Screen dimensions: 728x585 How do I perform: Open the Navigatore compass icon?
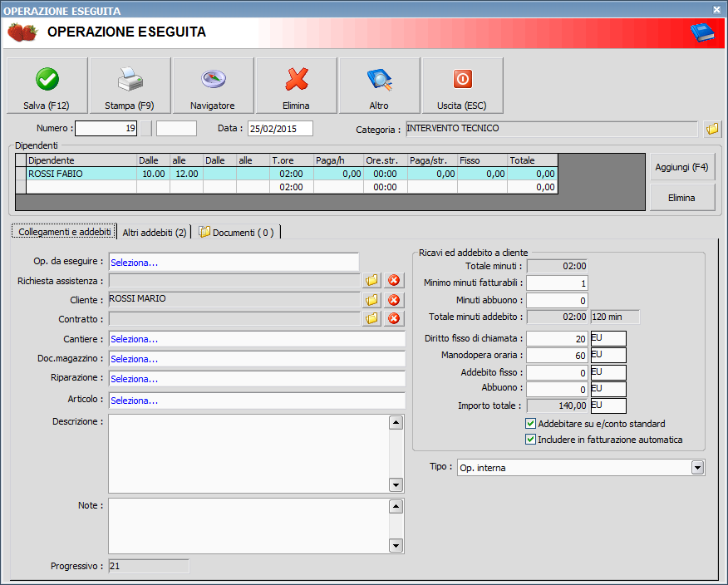(x=213, y=79)
